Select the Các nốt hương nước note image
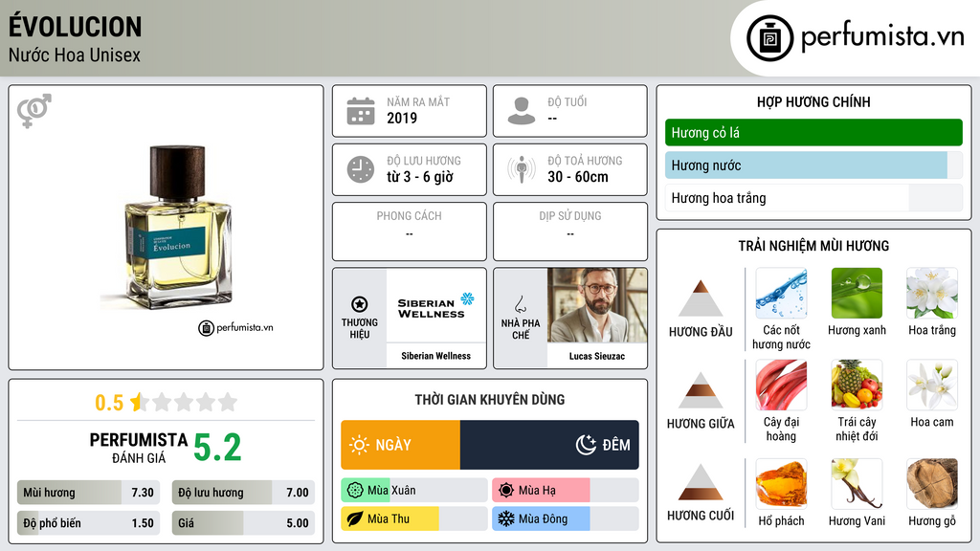The height and width of the screenshot is (551, 980). 781,294
